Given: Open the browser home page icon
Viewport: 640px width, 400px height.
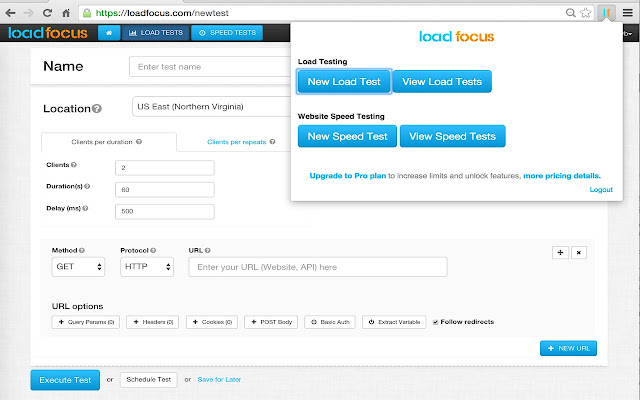Looking at the screenshot, I should (66, 13).
